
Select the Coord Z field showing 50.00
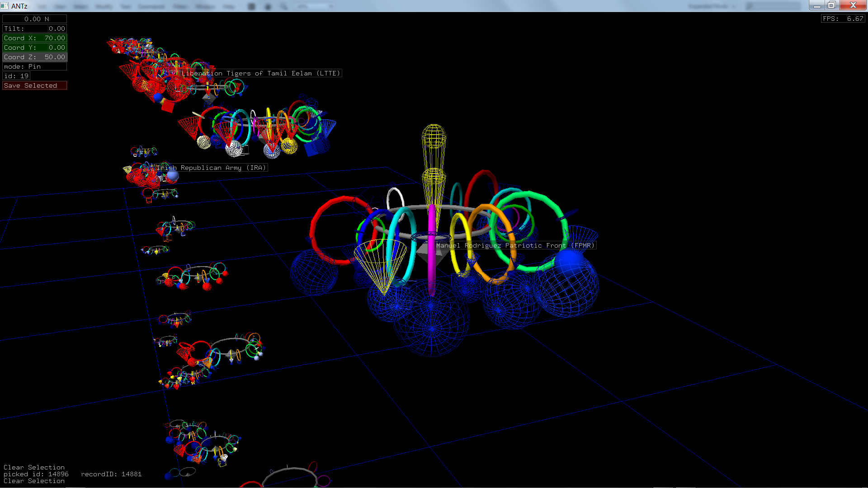[x=34, y=57]
